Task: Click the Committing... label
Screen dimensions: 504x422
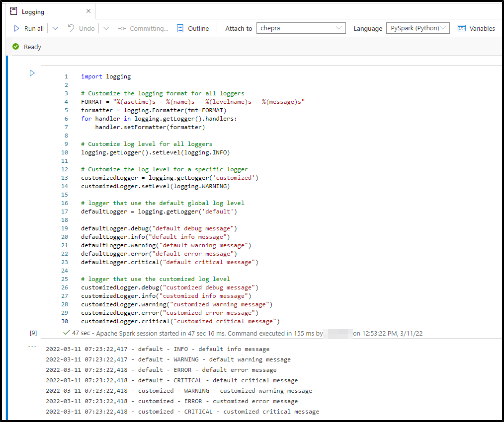Action: [x=149, y=29]
